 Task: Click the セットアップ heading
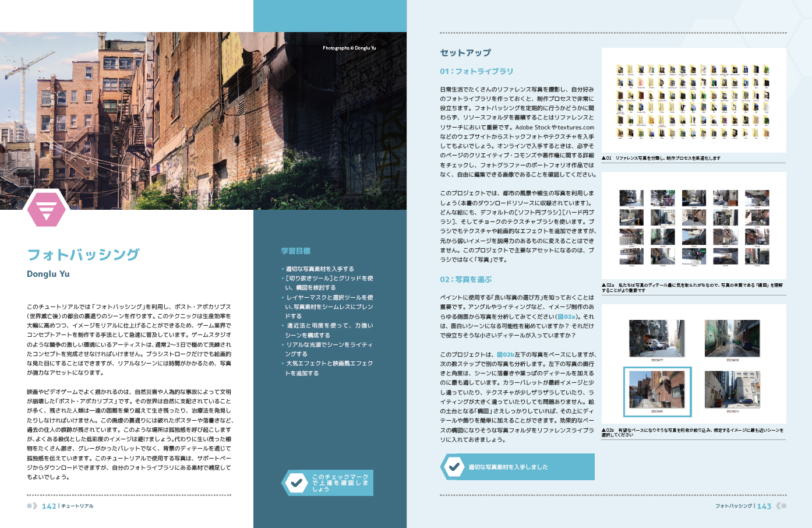pyautogui.click(x=465, y=52)
